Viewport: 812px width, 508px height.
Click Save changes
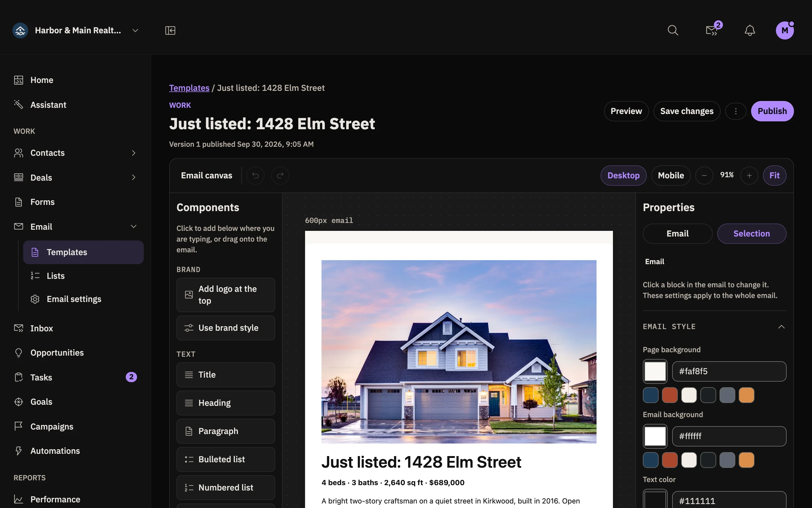point(687,111)
